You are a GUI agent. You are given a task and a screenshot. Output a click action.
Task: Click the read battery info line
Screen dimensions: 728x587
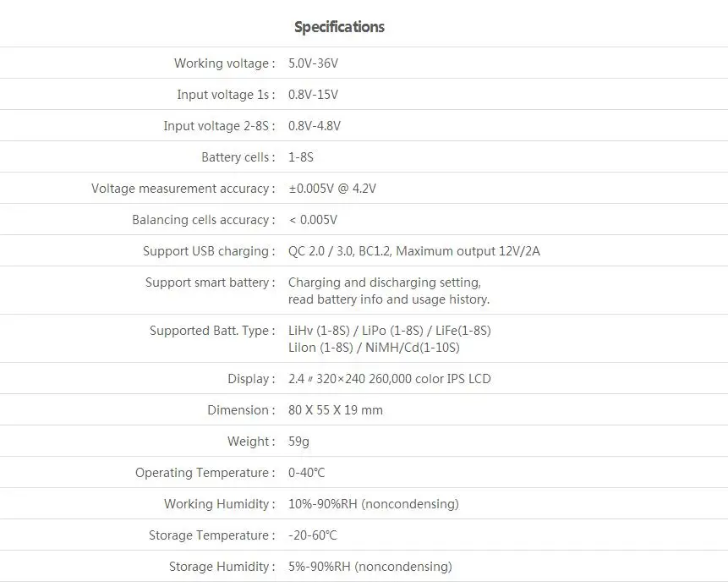coord(389,299)
